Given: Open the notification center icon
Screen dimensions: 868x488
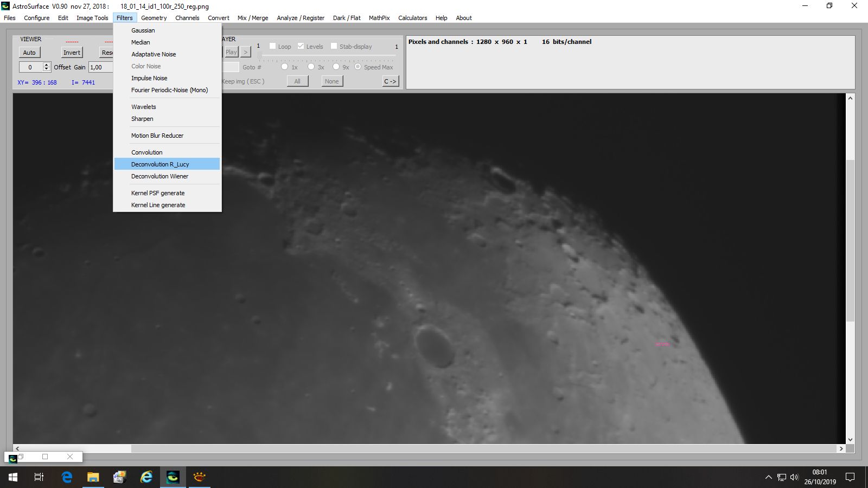Looking at the screenshot, I should click(x=850, y=477).
